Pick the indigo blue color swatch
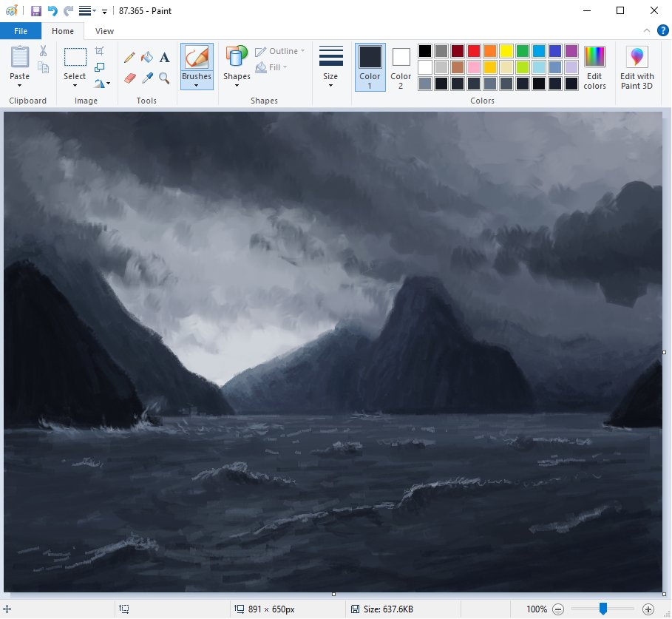 555,51
